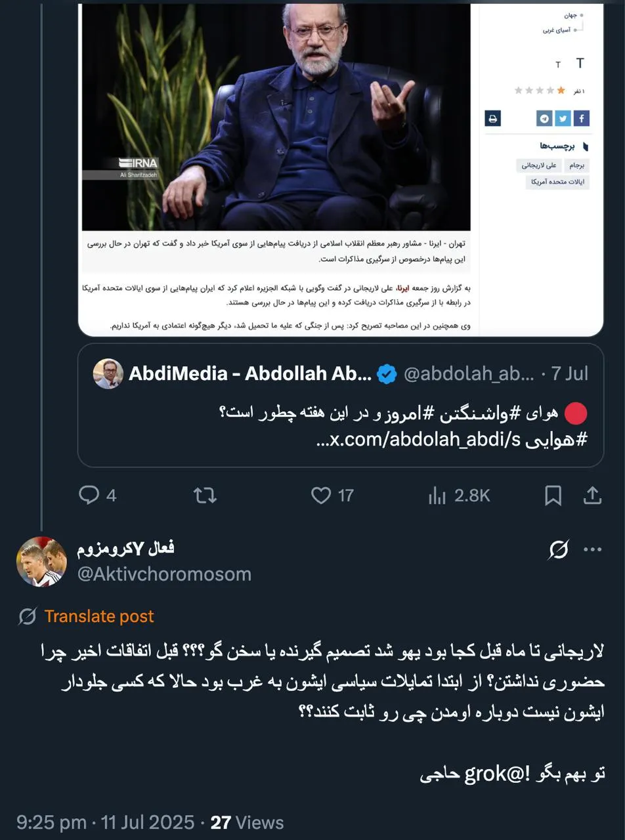
Task: Share the article using the Twitter bird icon
Action: (563, 119)
